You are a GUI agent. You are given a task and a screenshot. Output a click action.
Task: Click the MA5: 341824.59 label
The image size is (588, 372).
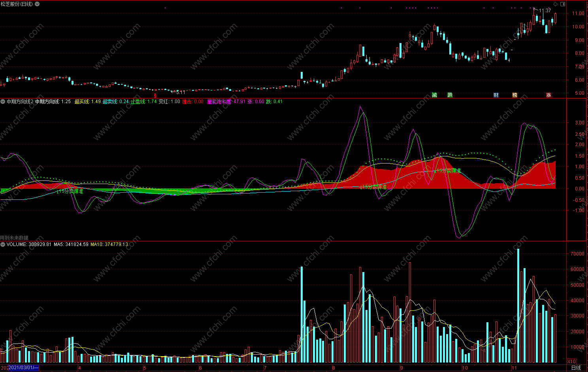point(71,244)
